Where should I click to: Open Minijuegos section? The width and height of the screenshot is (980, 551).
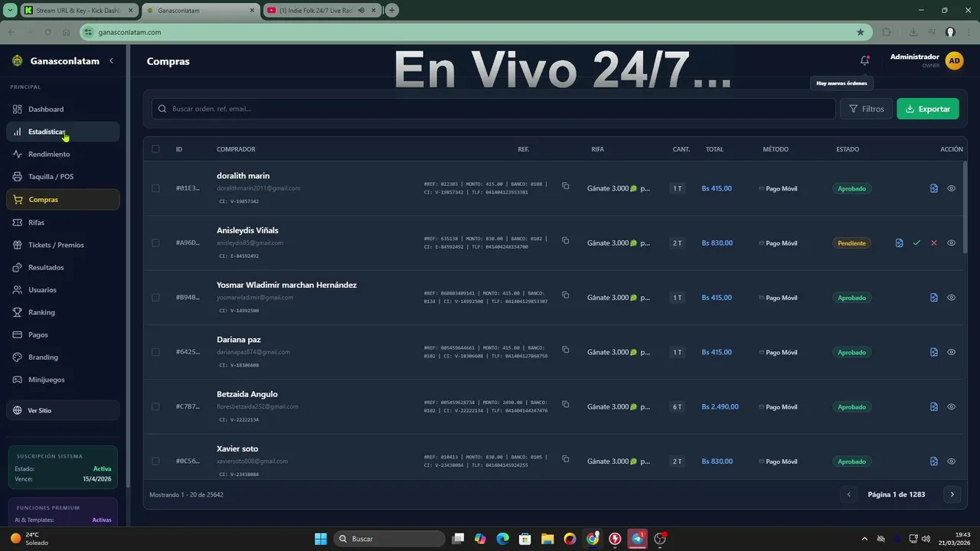click(x=63, y=380)
